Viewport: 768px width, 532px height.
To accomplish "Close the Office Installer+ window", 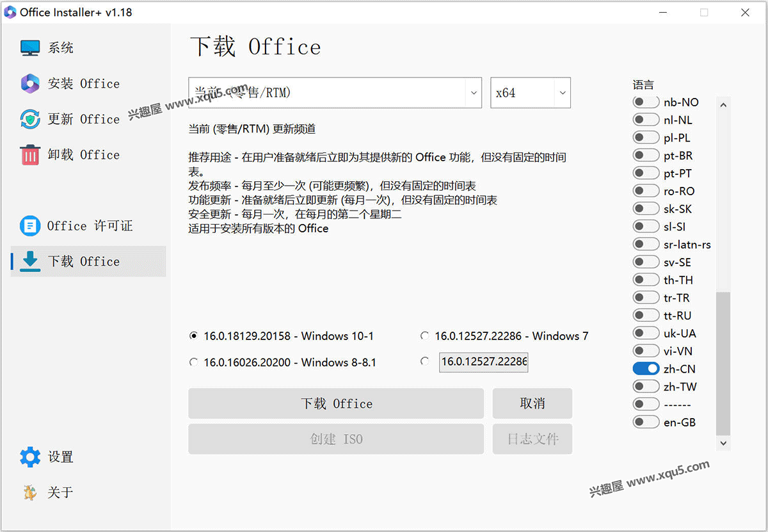I will click(745, 12).
